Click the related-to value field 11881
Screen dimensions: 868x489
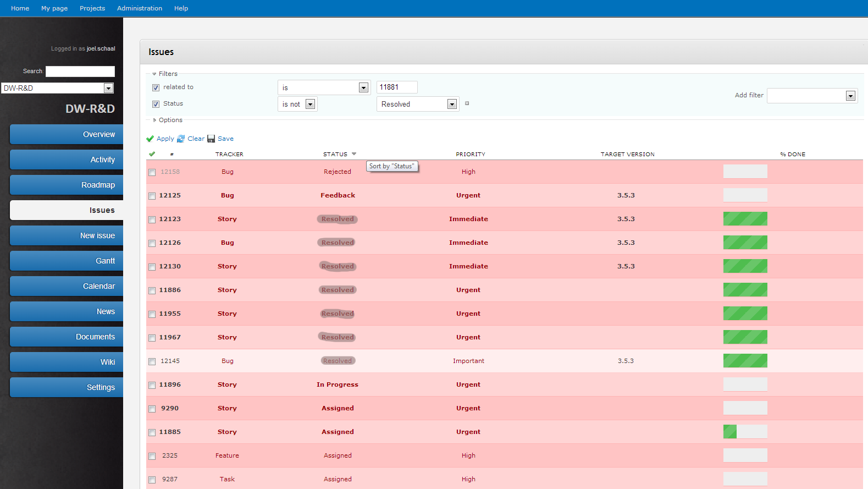pos(397,87)
